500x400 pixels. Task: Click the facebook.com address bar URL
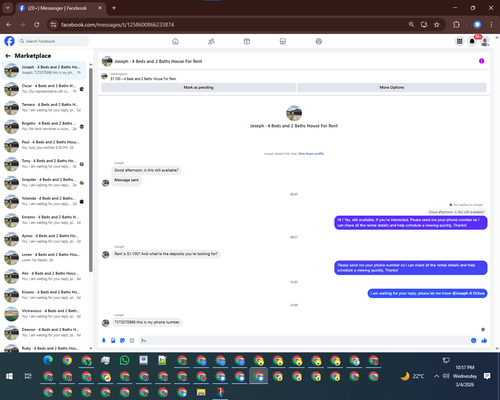click(x=117, y=25)
